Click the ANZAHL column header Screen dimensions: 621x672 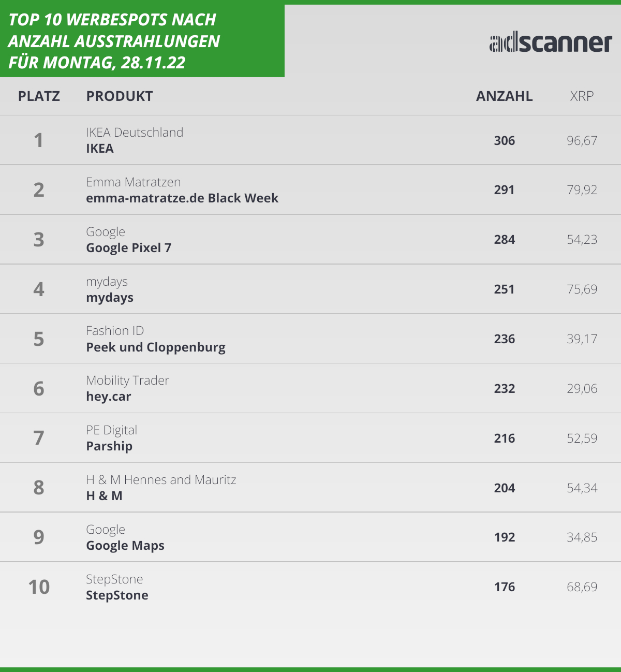[x=504, y=96]
